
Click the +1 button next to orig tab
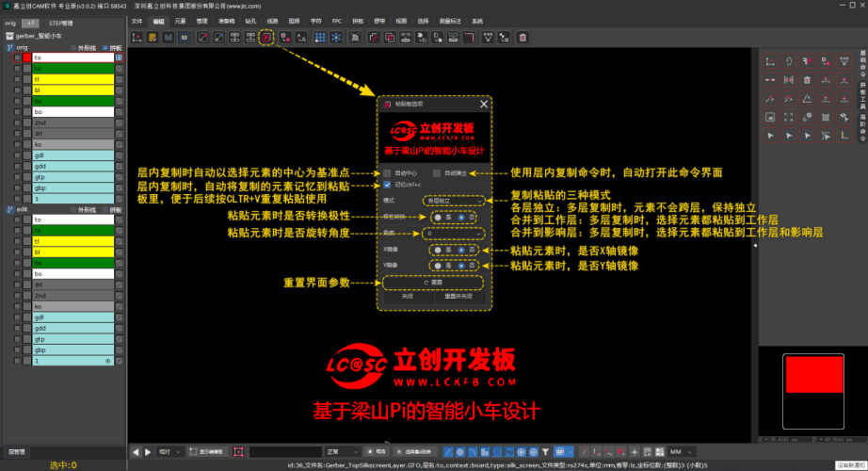pyautogui.click(x=30, y=24)
